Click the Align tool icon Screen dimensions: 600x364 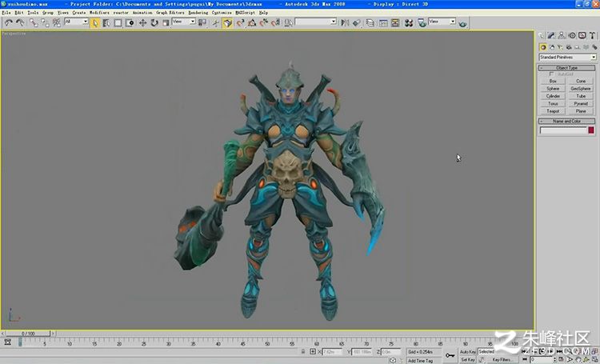pos(357,23)
